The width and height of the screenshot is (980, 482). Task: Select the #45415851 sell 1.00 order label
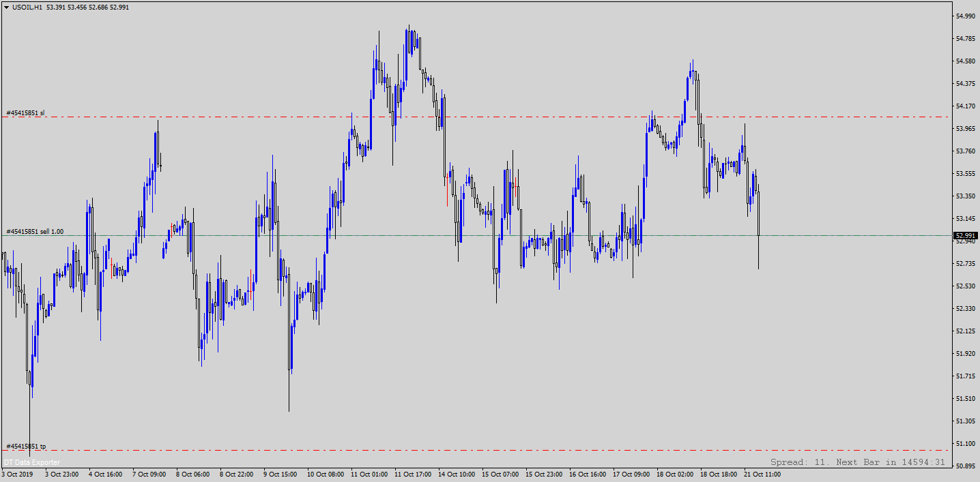click(35, 232)
